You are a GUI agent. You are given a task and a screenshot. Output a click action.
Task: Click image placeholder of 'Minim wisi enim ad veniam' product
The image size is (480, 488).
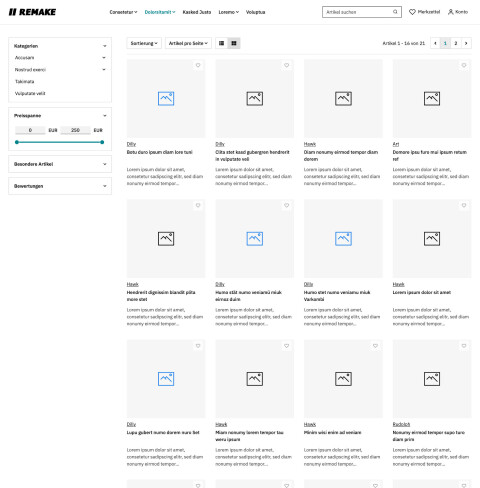pyautogui.click(x=343, y=379)
